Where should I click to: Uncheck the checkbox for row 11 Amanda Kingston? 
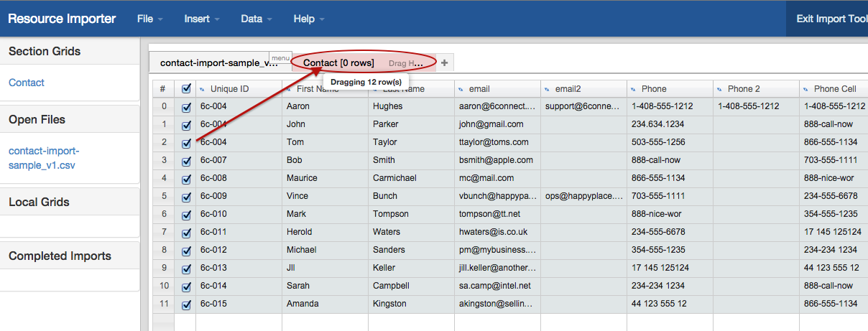click(187, 304)
